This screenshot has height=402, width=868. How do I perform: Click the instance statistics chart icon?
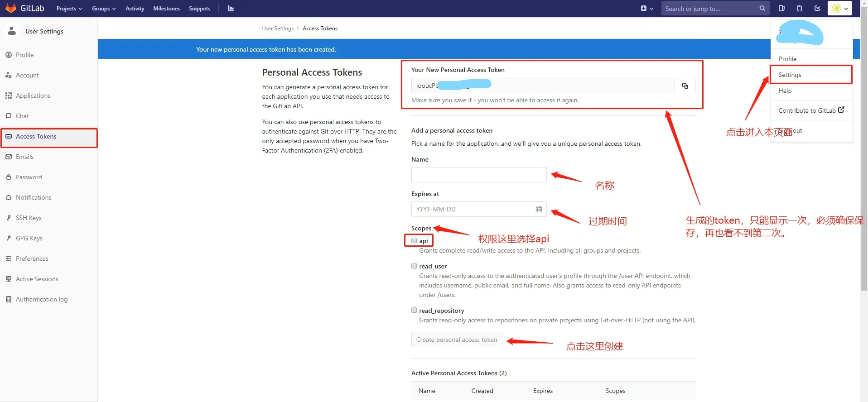(231, 8)
